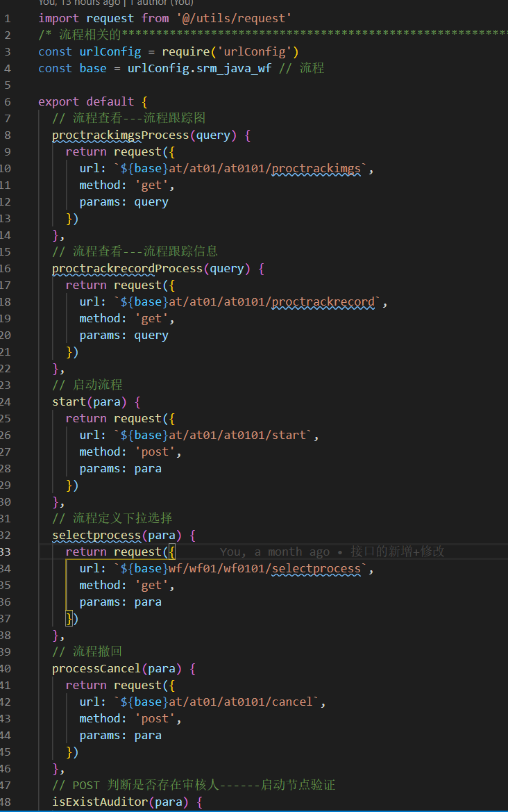
Task: Click the highlighted closing brace on line 37
Action: pyautogui.click(x=69, y=618)
